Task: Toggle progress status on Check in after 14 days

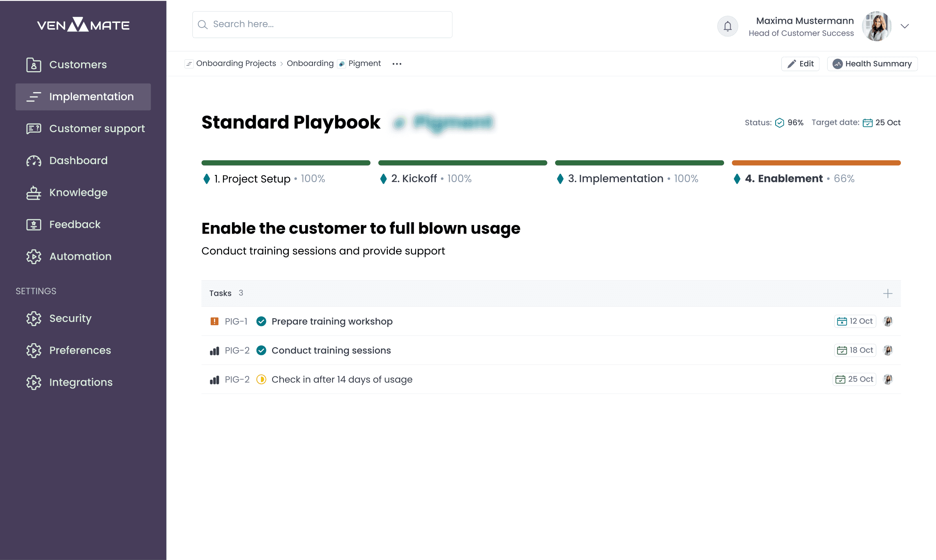Action: pos(261,379)
